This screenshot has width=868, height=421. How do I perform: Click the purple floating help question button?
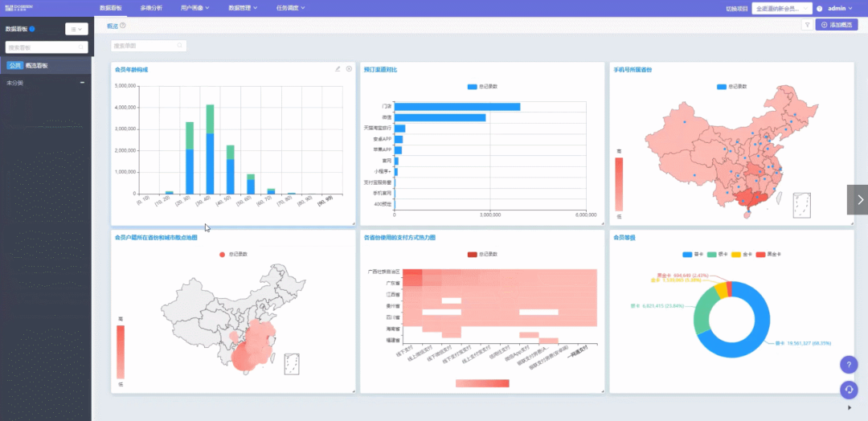click(x=849, y=365)
